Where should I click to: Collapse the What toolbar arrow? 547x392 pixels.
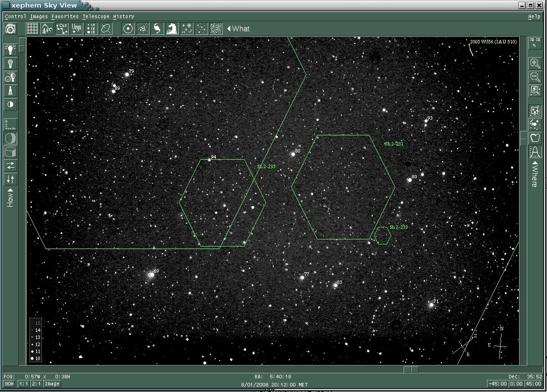[229, 29]
